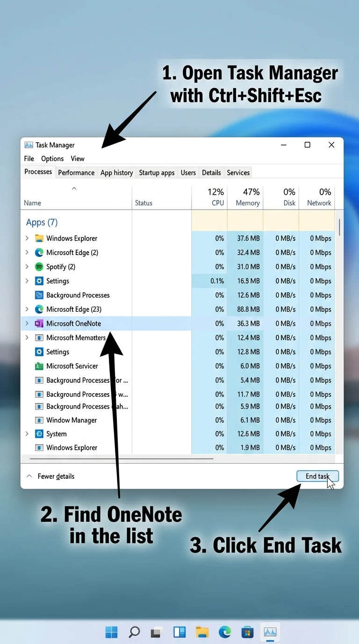Select the Processes tab
Viewport: 359px width, 644px height.
tap(38, 172)
